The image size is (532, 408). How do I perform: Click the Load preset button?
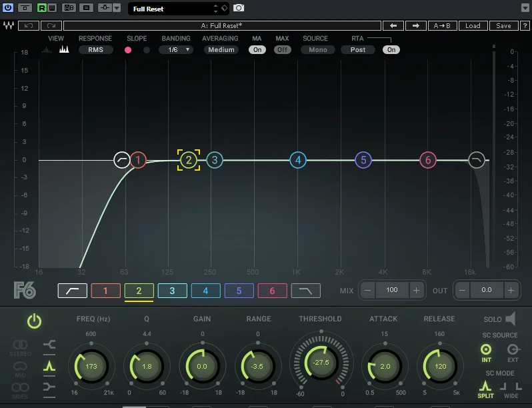(x=473, y=25)
